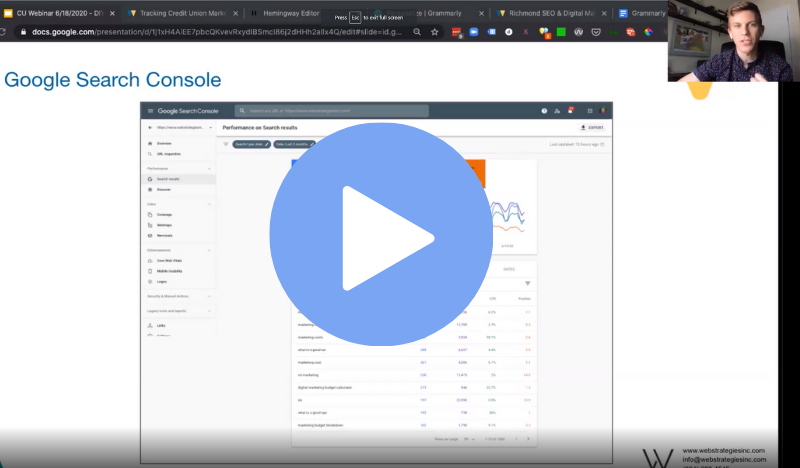Play the video with the big play button
Image resolution: width=800 pixels, height=468 pixels.
coord(381,234)
